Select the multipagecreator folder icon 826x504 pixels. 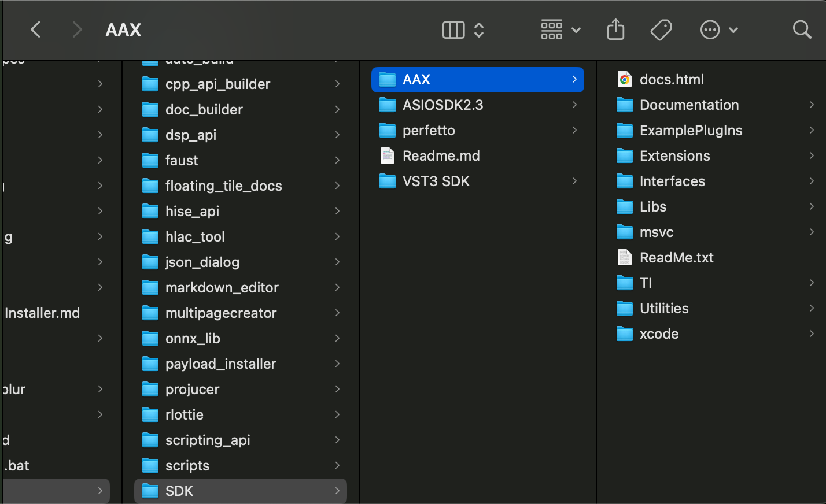pyautogui.click(x=150, y=313)
